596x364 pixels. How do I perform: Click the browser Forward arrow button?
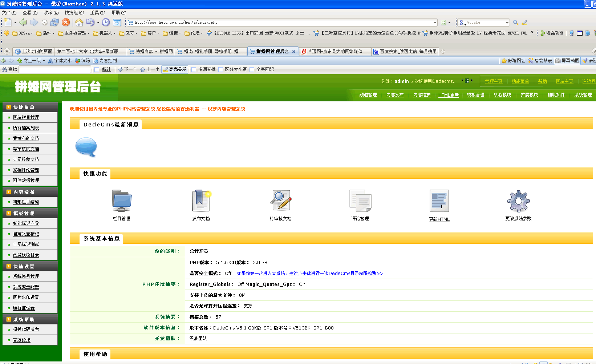pos(34,23)
